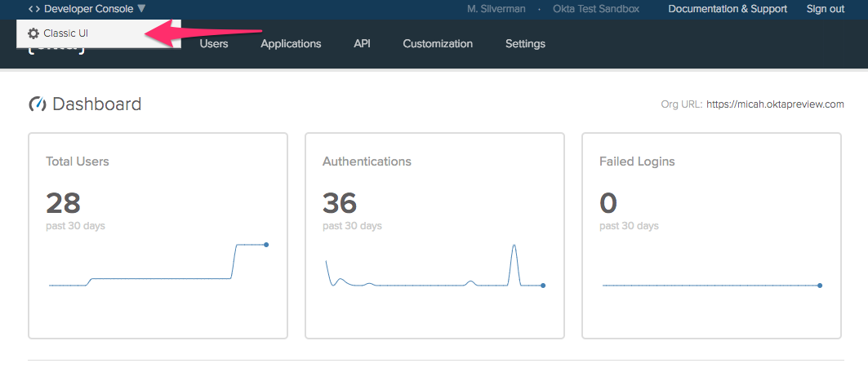
Task: Open the Customization menu item
Action: (438, 44)
